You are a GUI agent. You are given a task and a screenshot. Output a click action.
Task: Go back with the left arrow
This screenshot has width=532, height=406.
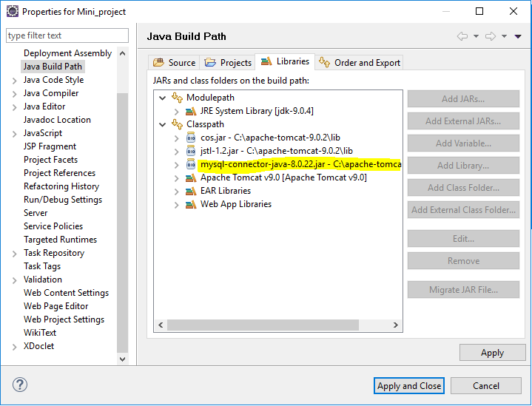pos(462,36)
